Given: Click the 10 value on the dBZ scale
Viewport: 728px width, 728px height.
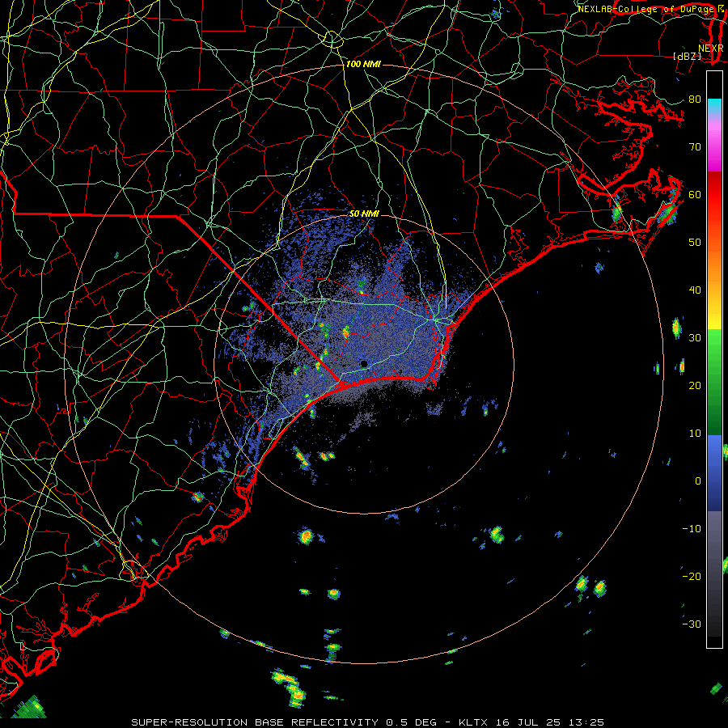Looking at the screenshot, I should click(695, 434).
